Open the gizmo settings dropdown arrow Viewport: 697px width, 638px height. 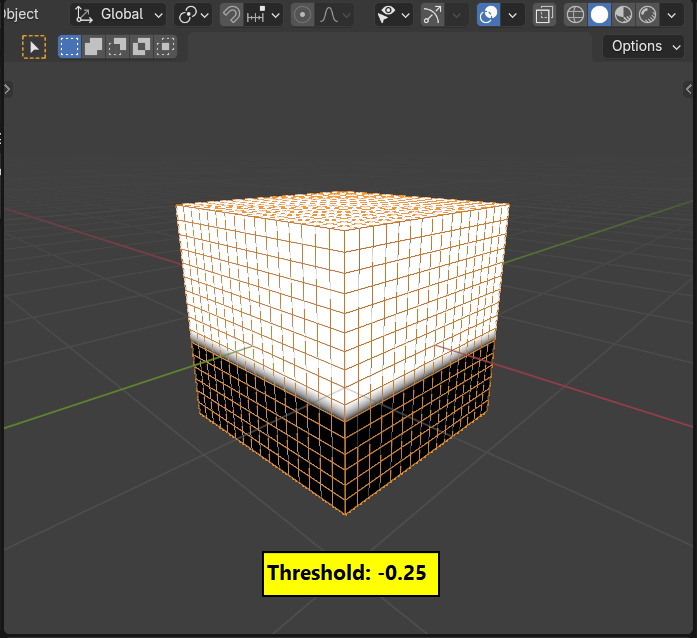coord(457,15)
